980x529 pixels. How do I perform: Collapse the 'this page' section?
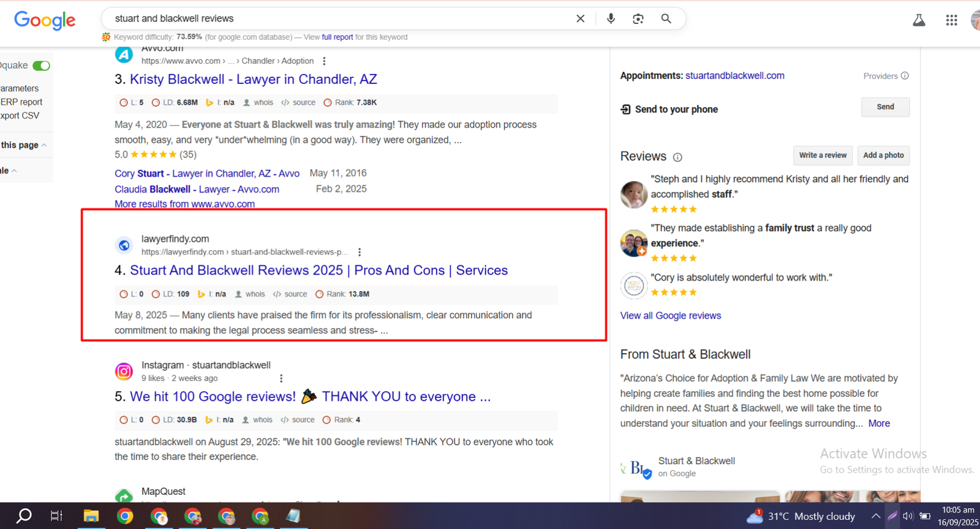coord(44,145)
